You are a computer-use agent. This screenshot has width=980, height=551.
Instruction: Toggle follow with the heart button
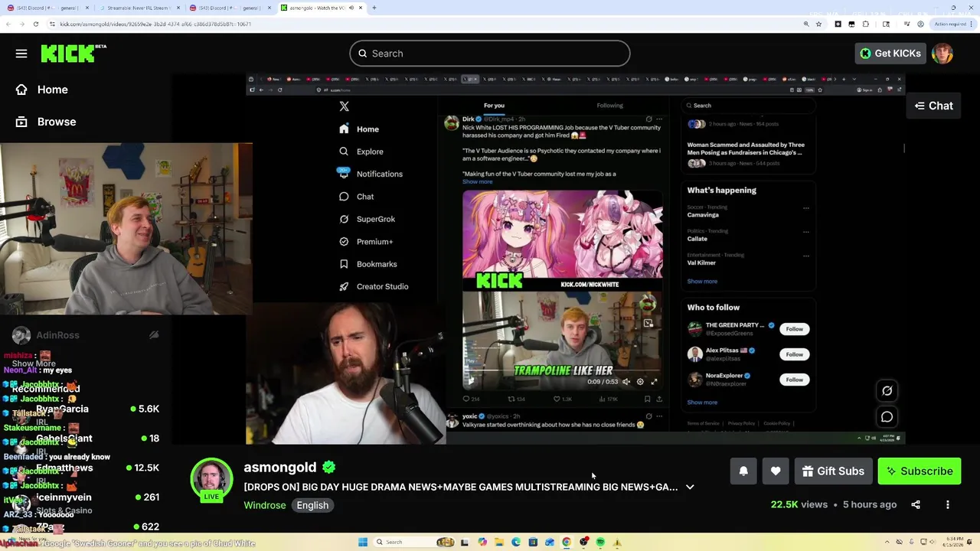coord(776,471)
